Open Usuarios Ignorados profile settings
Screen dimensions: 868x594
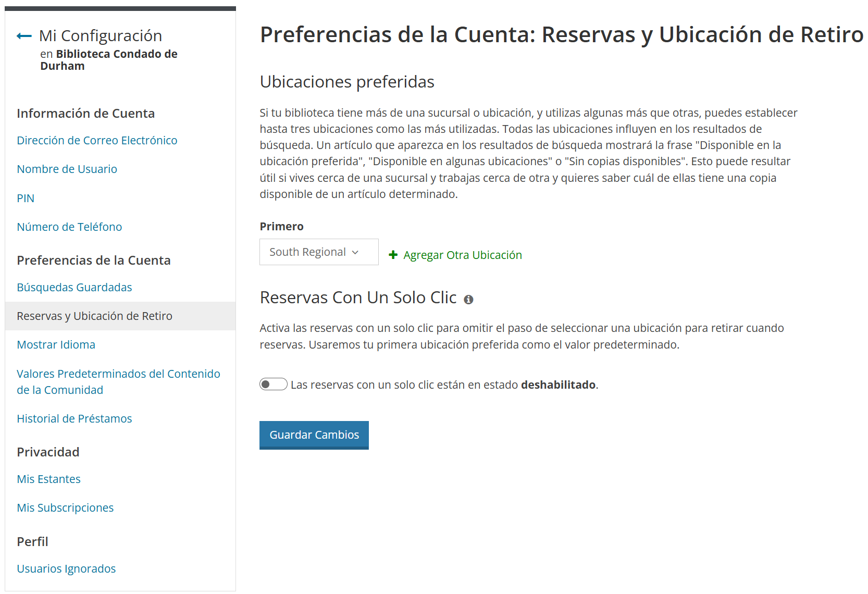pyautogui.click(x=66, y=569)
